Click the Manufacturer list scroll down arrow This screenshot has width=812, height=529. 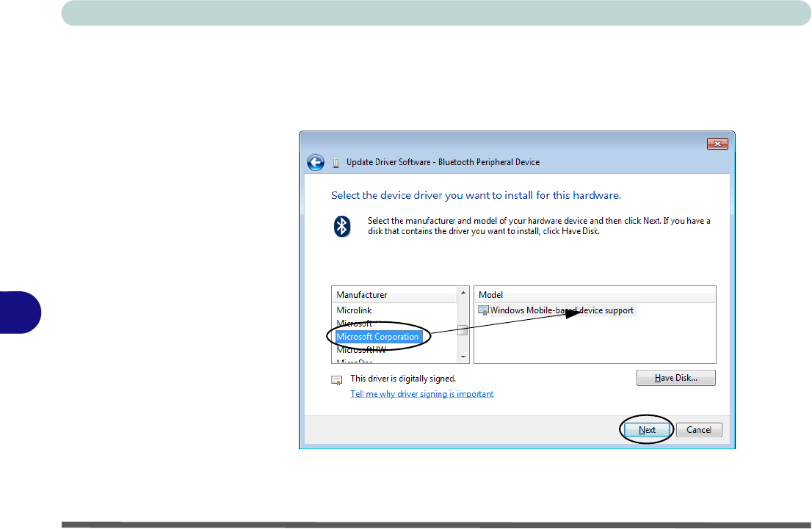(x=463, y=357)
